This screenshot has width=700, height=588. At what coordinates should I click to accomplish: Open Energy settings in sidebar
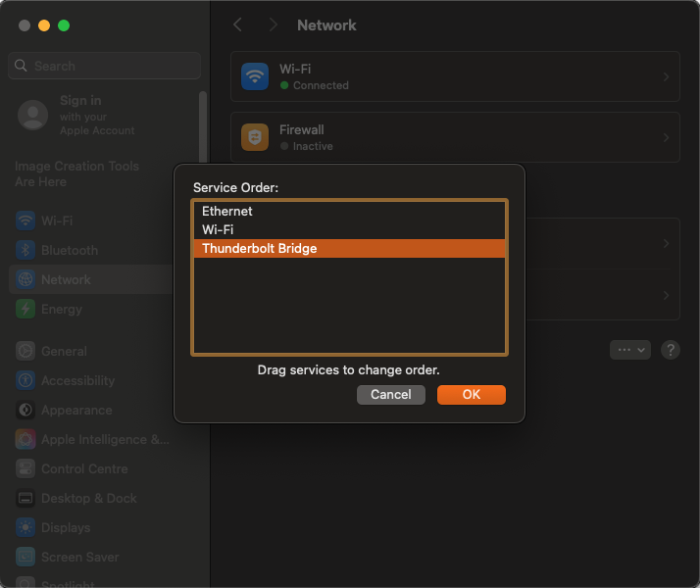(x=91, y=309)
